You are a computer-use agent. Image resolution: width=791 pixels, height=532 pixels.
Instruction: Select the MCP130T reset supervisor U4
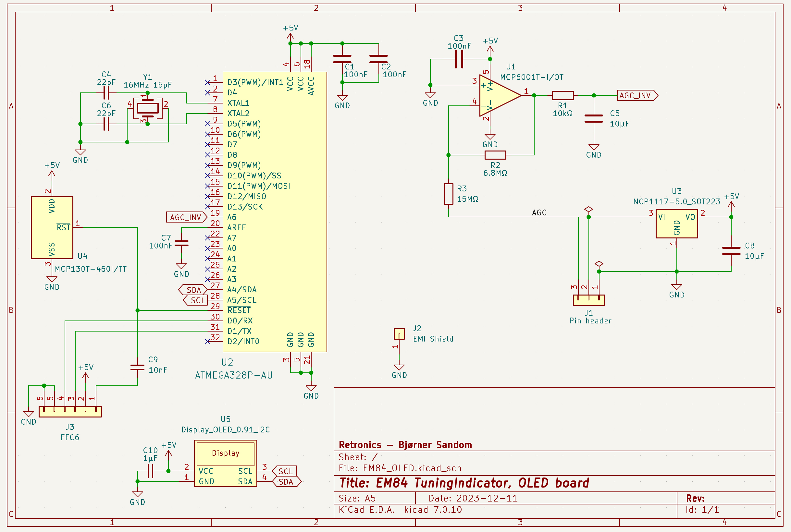tap(52, 227)
